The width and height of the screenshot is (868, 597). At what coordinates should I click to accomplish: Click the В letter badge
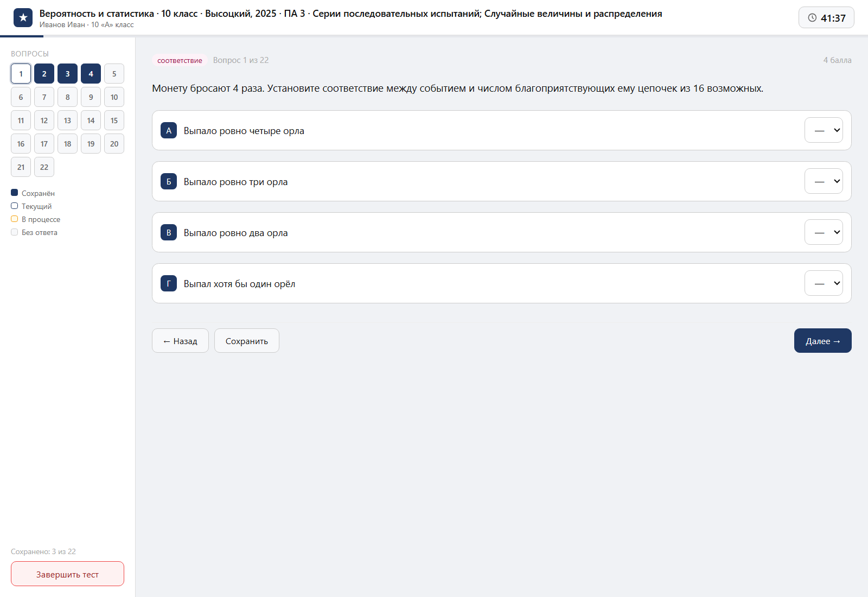(x=169, y=232)
